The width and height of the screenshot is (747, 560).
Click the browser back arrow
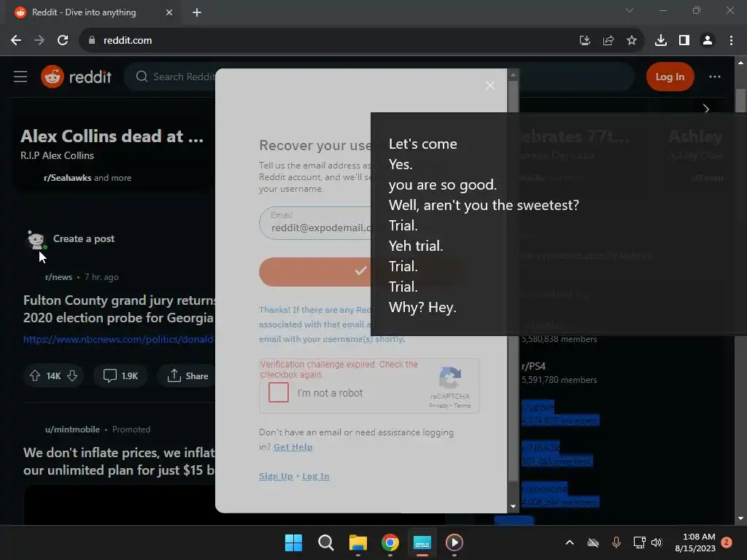(x=16, y=41)
